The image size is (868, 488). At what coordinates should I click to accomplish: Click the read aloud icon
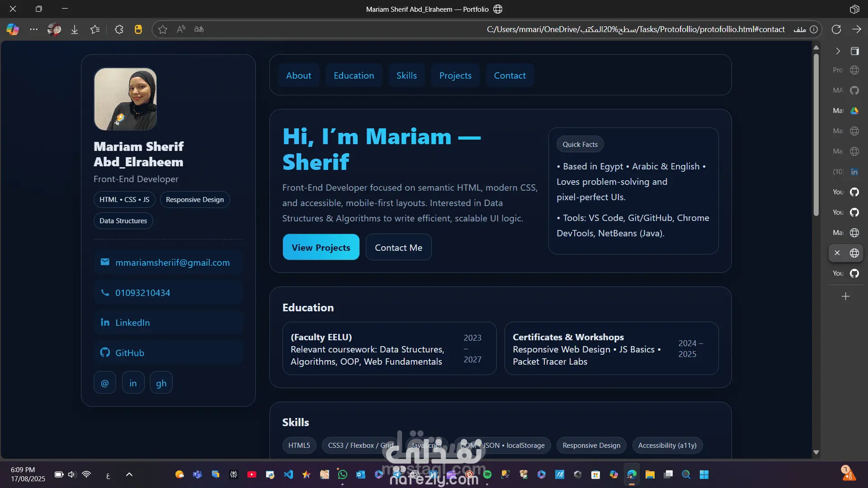click(x=181, y=29)
